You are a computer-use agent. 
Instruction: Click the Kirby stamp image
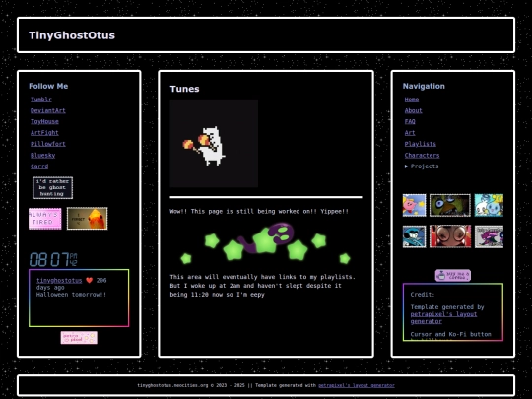coord(414,205)
